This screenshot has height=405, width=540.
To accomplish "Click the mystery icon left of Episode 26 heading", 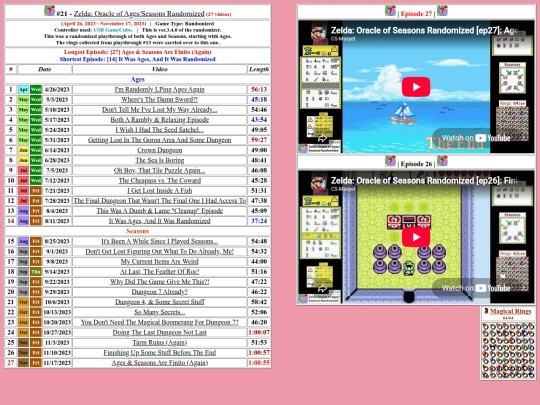I will (390, 161).
